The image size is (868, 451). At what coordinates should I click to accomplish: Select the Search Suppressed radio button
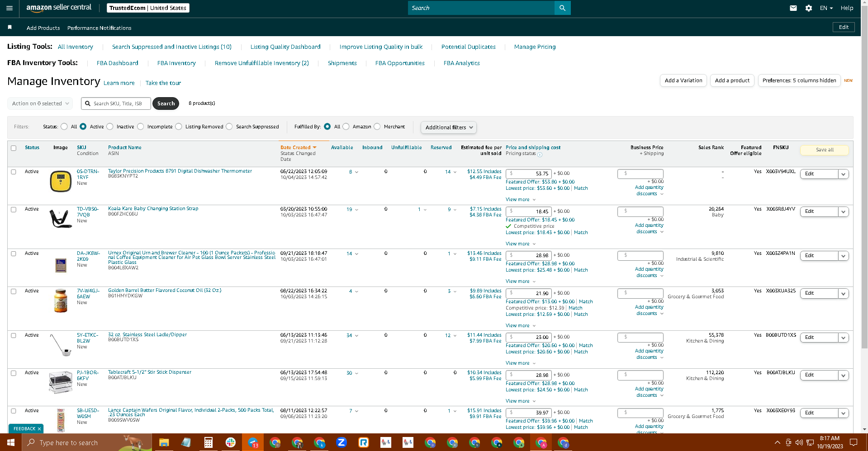[x=229, y=127]
